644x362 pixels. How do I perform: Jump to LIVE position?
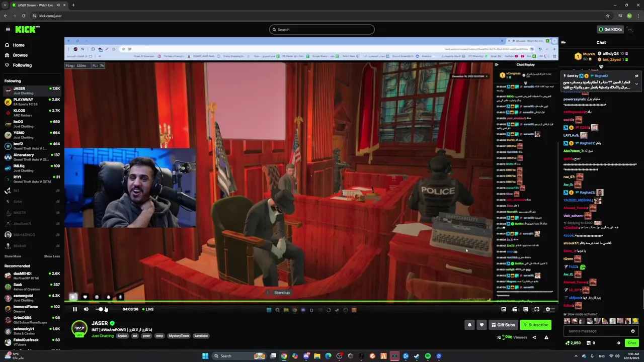tap(148, 309)
